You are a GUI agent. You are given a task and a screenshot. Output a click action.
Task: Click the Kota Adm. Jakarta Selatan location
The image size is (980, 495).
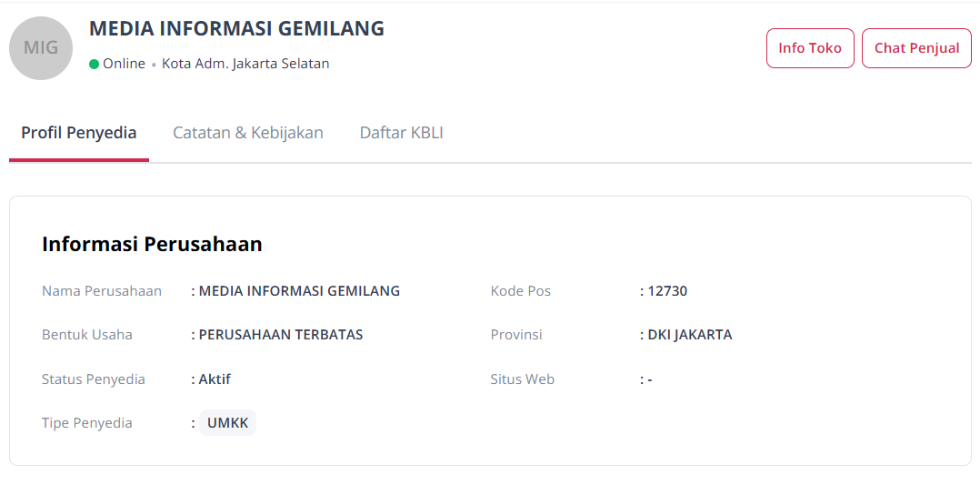(245, 64)
